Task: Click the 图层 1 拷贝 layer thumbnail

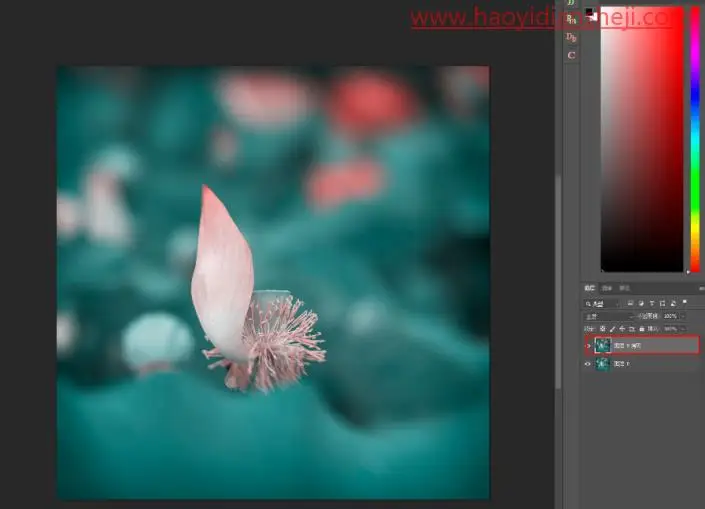Action: pos(602,345)
